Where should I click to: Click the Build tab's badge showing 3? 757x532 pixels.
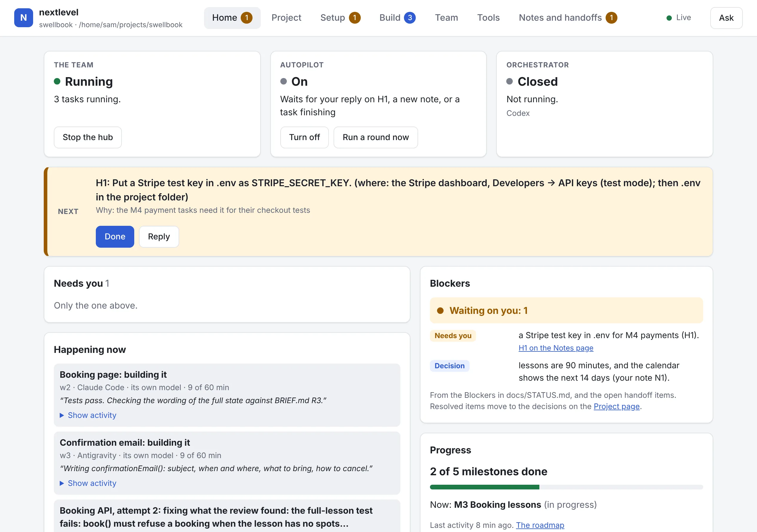pyautogui.click(x=410, y=18)
